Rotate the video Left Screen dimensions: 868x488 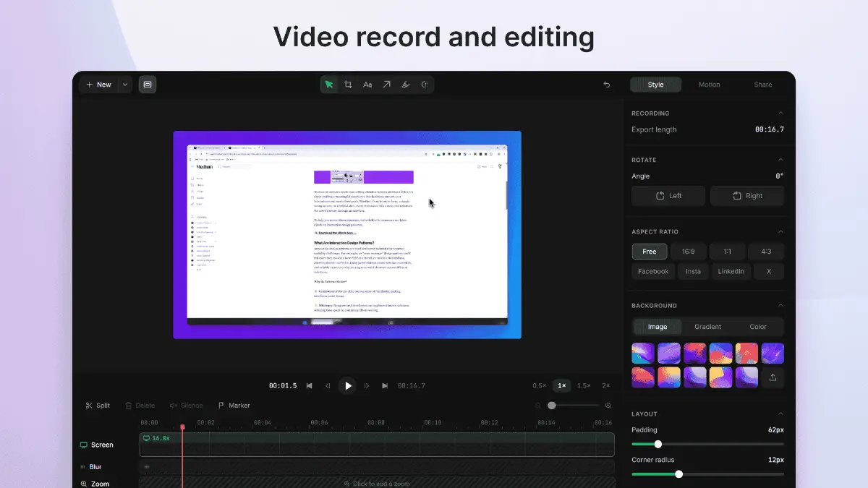(669, 196)
